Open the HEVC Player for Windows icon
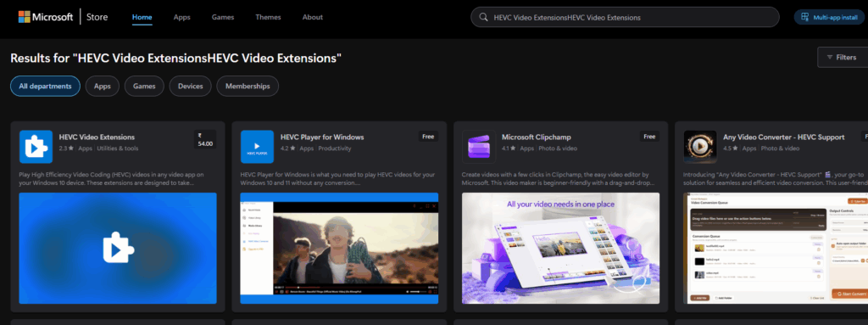 (x=258, y=147)
